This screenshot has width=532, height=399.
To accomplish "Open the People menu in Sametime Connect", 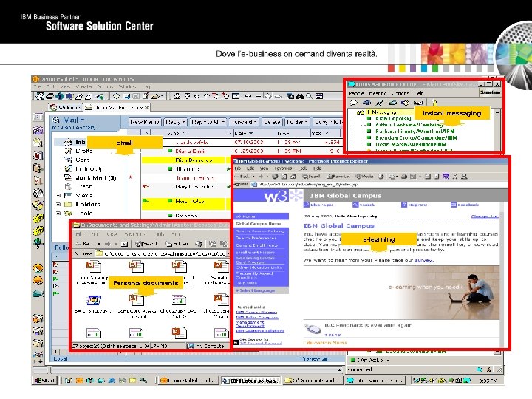I will [x=356, y=93].
